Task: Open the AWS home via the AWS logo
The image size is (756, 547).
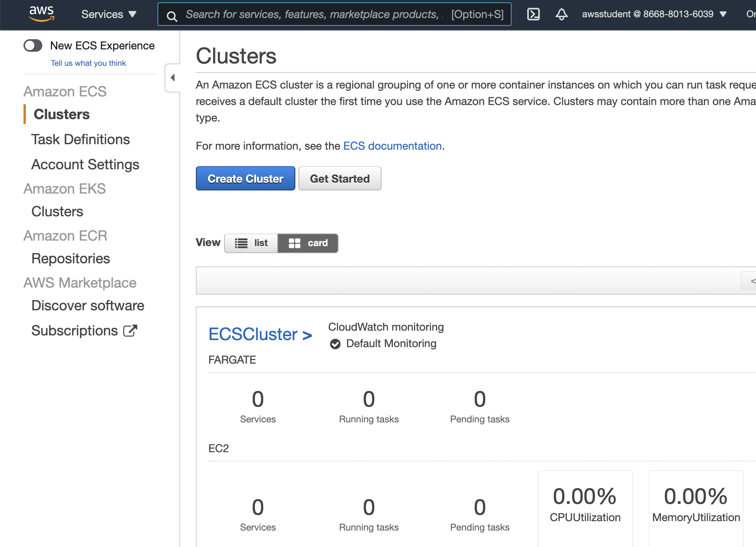Action: click(x=41, y=14)
